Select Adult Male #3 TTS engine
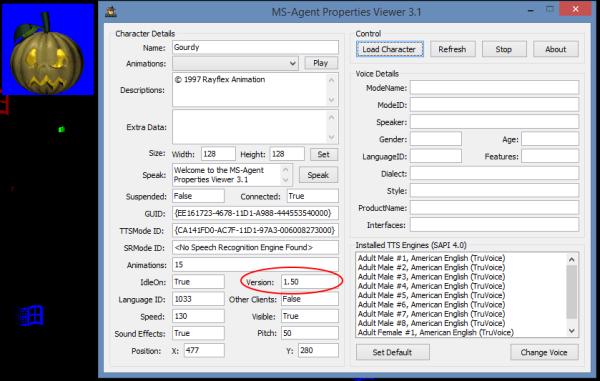This screenshot has width=600, height=381. (431, 277)
